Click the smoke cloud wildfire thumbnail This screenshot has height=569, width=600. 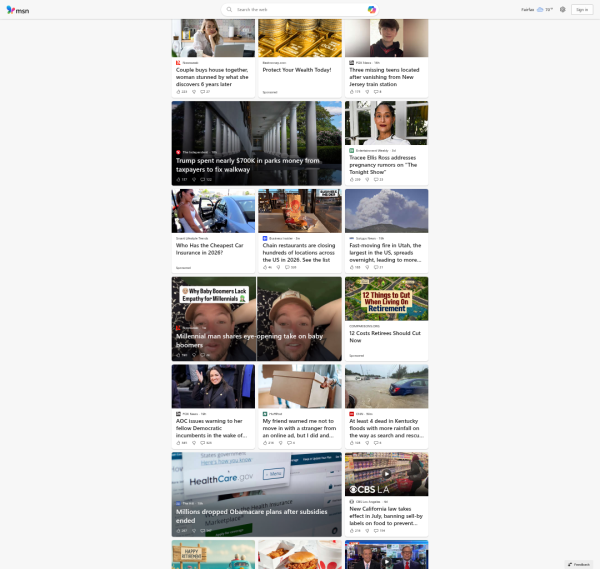[386, 211]
